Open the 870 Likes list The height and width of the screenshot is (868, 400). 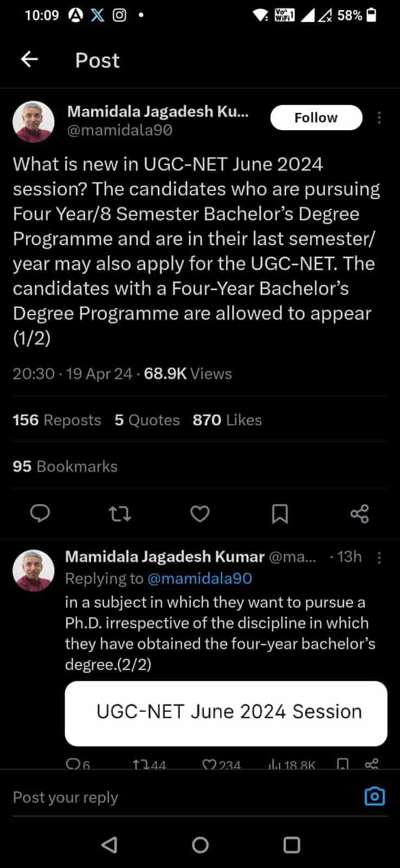click(x=227, y=420)
